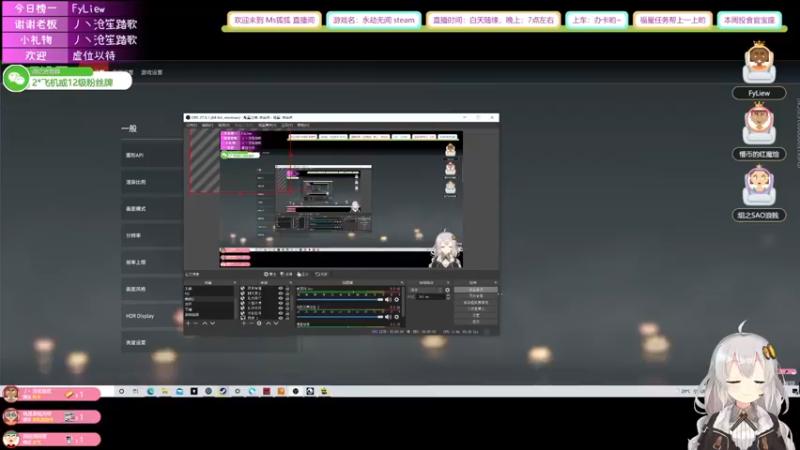Select HDR Display in game settings sidebar
The height and width of the screenshot is (450, 800).
point(152,316)
